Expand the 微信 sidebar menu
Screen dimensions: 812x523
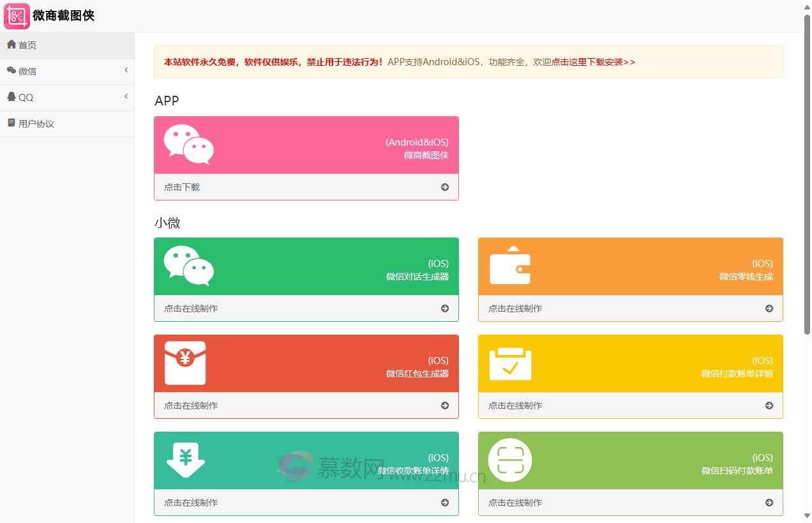[27, 72]
